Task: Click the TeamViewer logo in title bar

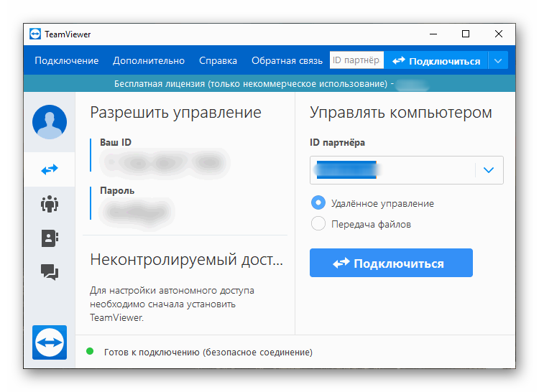Action: (35, 34)
